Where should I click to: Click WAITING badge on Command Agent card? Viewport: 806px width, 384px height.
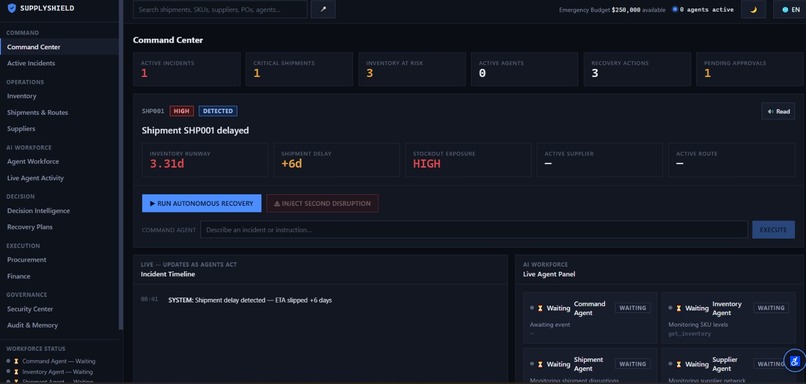(633, 308)
